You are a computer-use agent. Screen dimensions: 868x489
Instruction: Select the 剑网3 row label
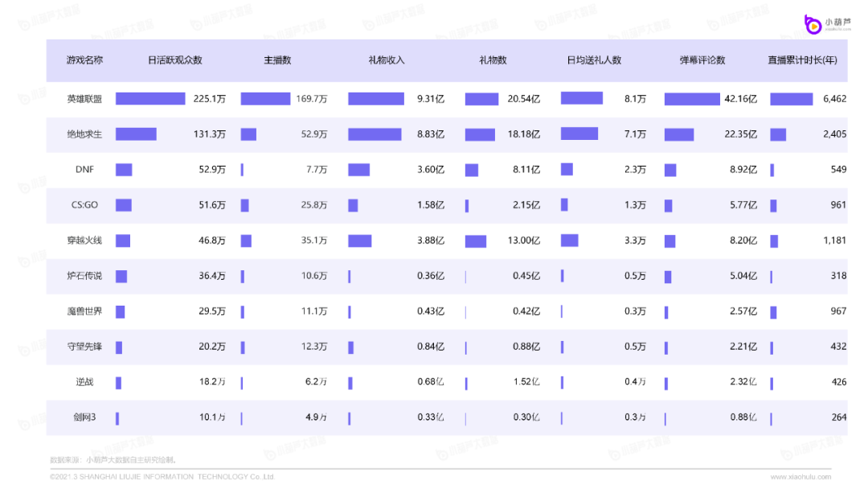pyautogui.click(x=84, y=417)
